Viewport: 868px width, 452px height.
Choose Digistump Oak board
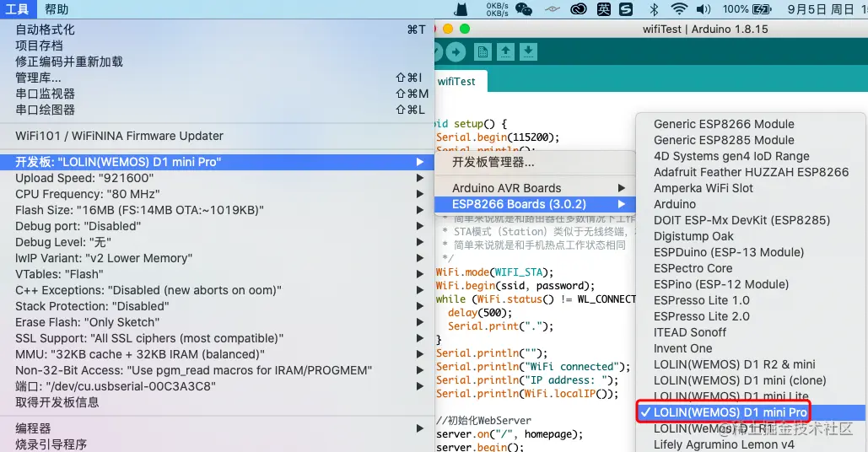click(x=751, y=236)
